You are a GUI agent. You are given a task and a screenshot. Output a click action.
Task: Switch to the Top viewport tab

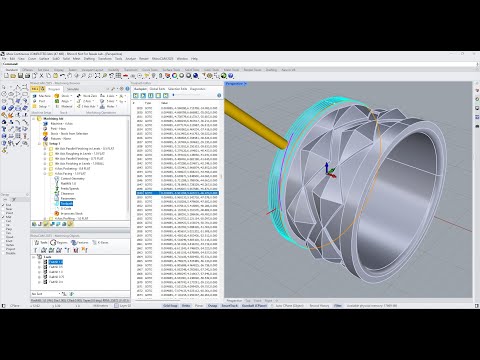tap(248, 301)
